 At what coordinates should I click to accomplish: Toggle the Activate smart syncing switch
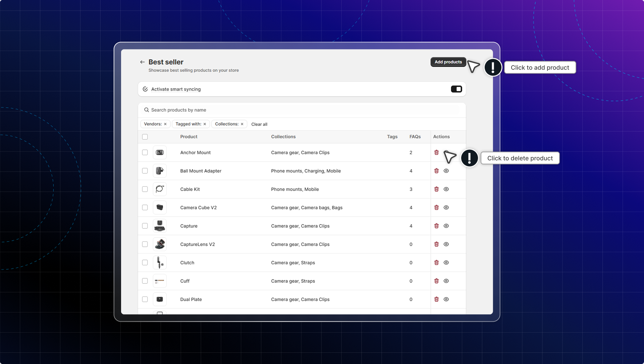tap(456, 89)
